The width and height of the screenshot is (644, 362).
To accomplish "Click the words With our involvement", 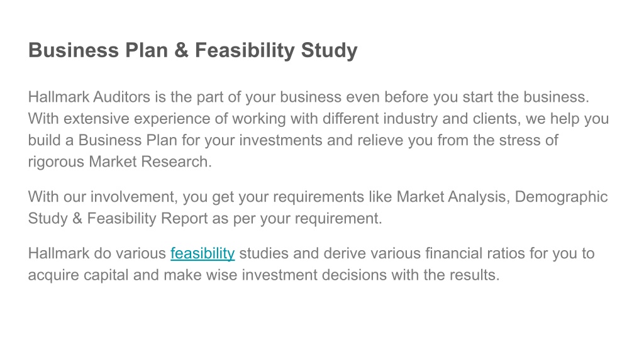I will click(x=103, y=197).
